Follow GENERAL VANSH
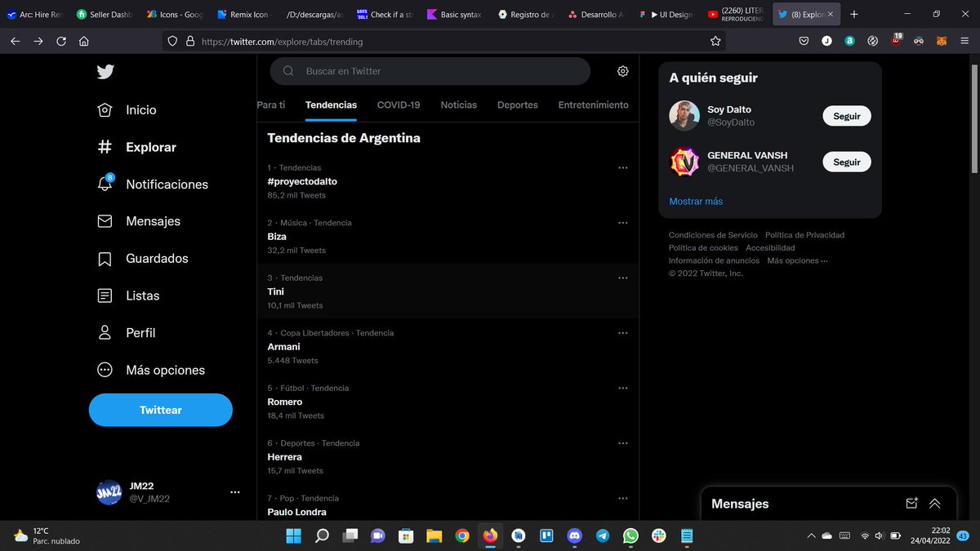The height and width of the screenshot is (551, 980). 847,162
